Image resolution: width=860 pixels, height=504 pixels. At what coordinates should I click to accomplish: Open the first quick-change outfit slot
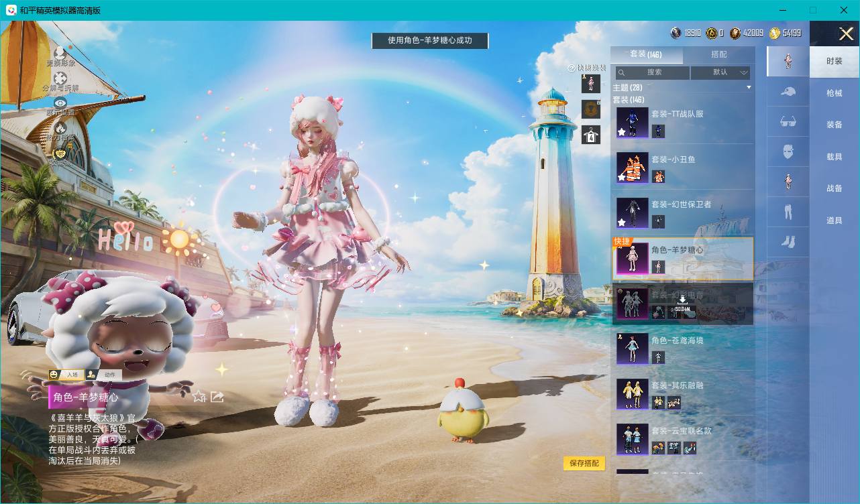tap(591, 83)
